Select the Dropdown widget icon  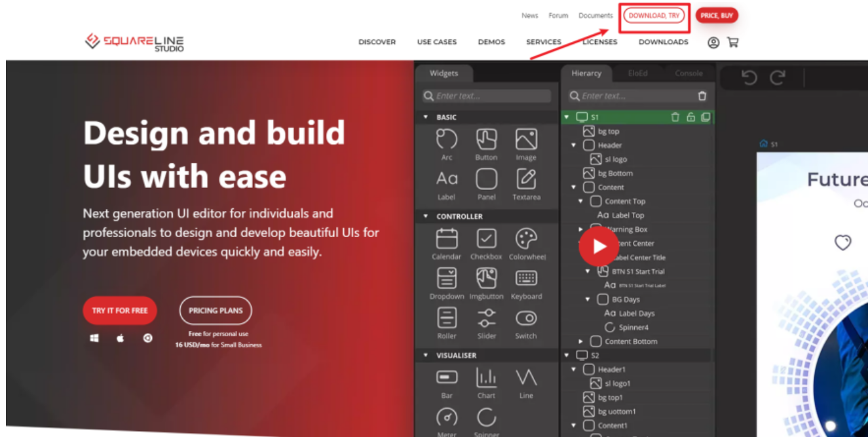(x=447, y=278)
